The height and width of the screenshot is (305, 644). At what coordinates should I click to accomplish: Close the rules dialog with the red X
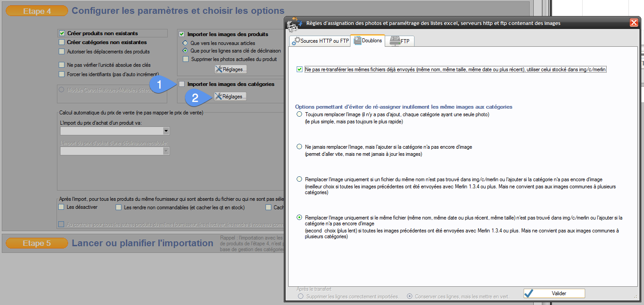(x=634, y=23)
